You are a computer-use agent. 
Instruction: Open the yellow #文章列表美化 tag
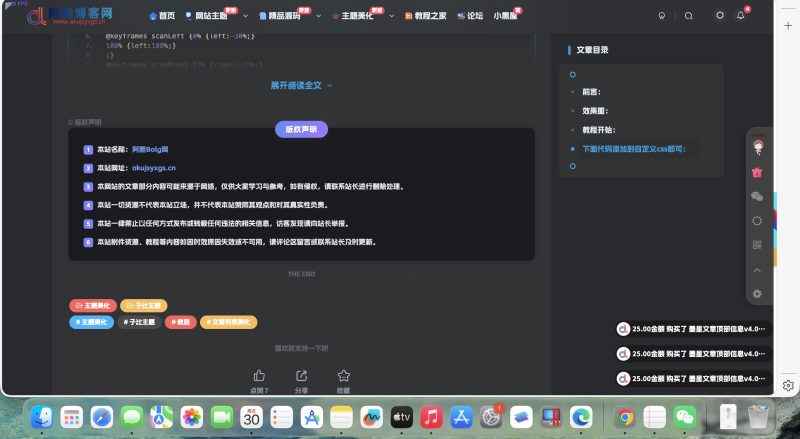[x=229, y=322]
